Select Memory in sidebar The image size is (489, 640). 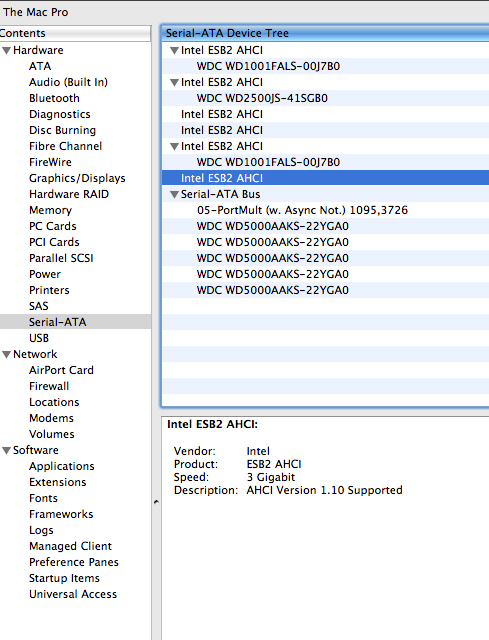(x=50, y=210)
